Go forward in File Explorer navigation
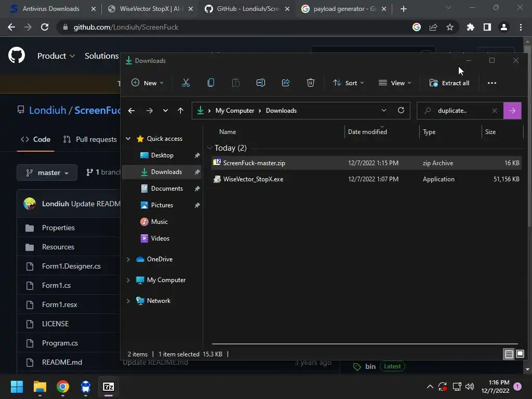 tap(149, 111)
